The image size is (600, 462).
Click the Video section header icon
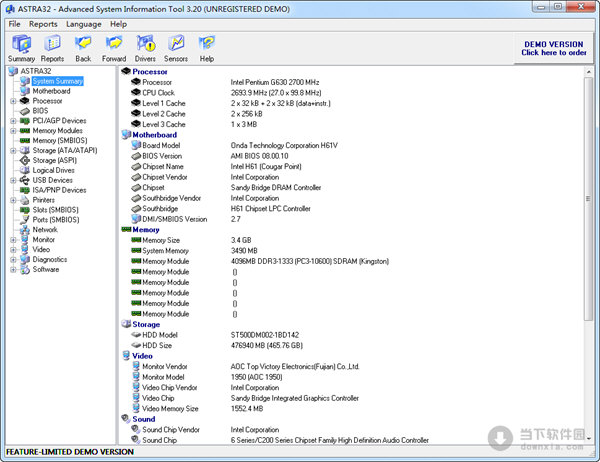[126, 356]
